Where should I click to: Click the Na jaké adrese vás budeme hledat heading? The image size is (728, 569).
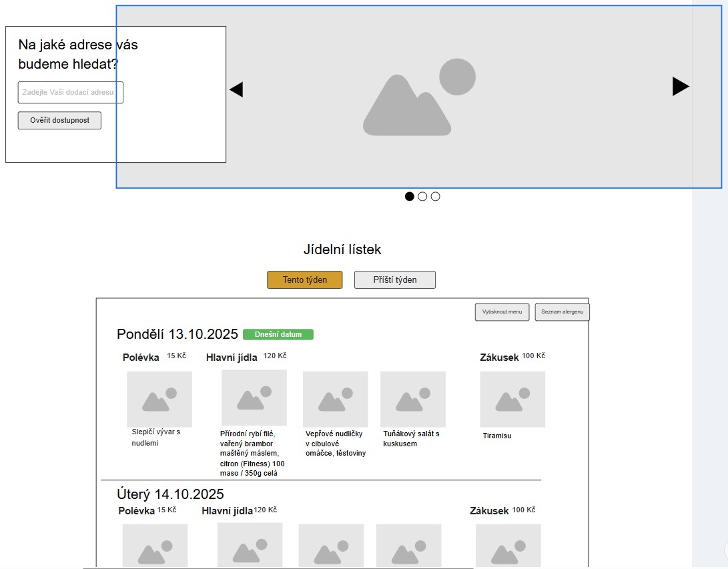(x=78, y=54)
